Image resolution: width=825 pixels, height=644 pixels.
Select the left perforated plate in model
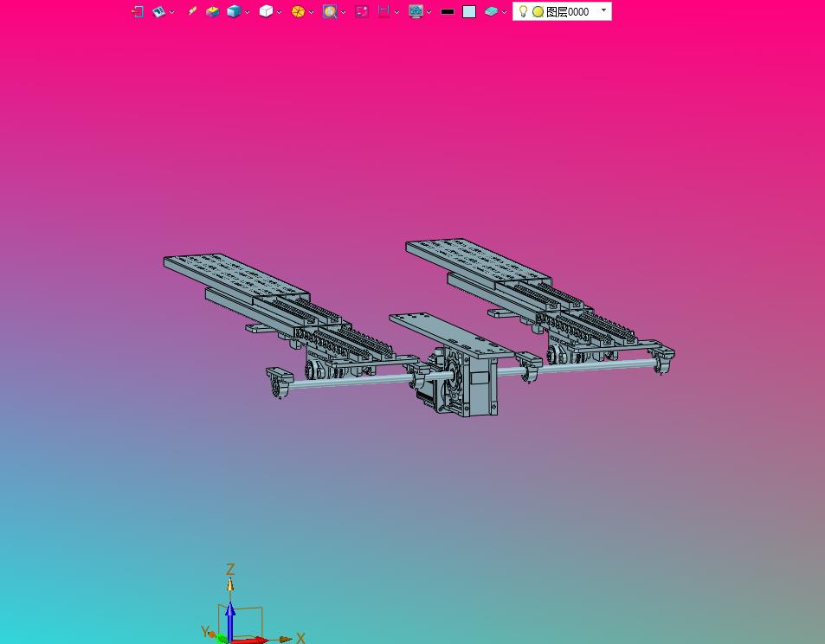click(x=237, y=276)
